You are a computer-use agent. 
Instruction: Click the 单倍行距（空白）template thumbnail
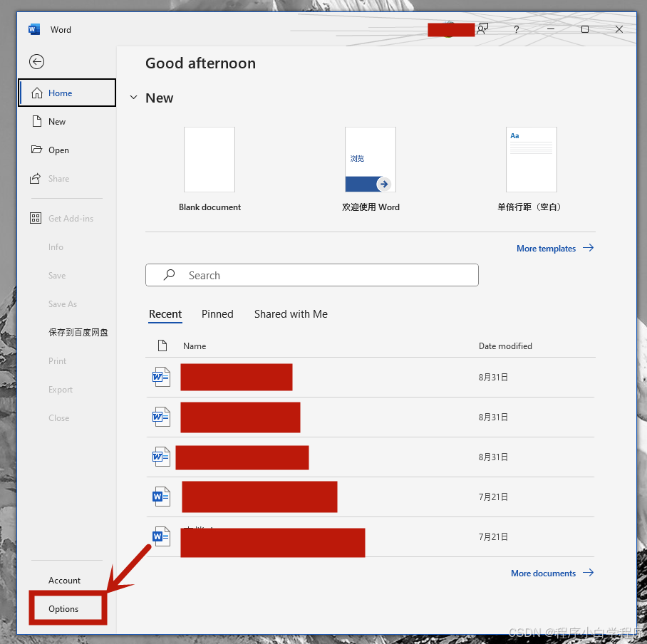coord(532,160)
